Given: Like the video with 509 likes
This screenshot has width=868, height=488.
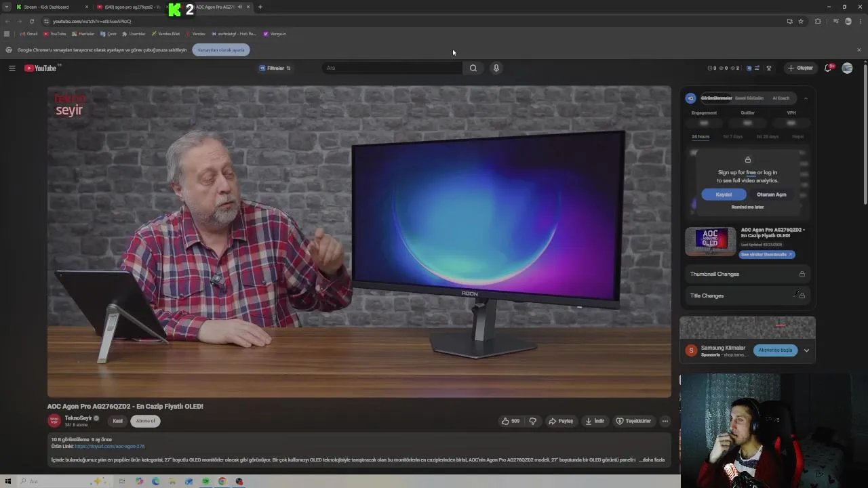Looking at the screenshot, I should tap(511, 421).
